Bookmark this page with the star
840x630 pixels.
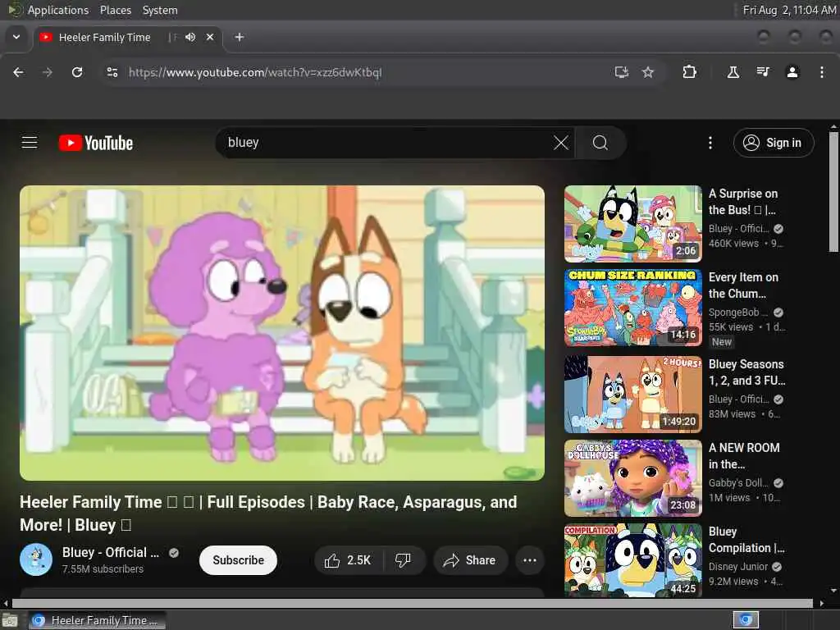(x=648, y=72)
